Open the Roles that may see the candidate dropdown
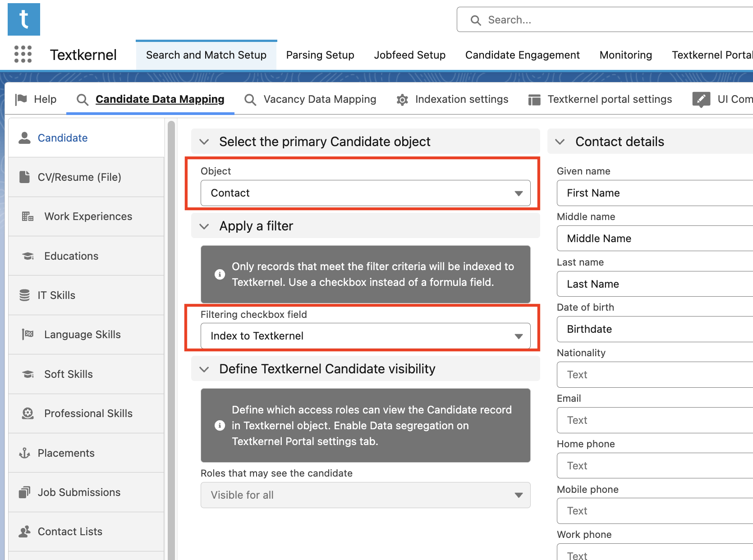The width and height of the screenshot is (753, 560). [365, 495]
